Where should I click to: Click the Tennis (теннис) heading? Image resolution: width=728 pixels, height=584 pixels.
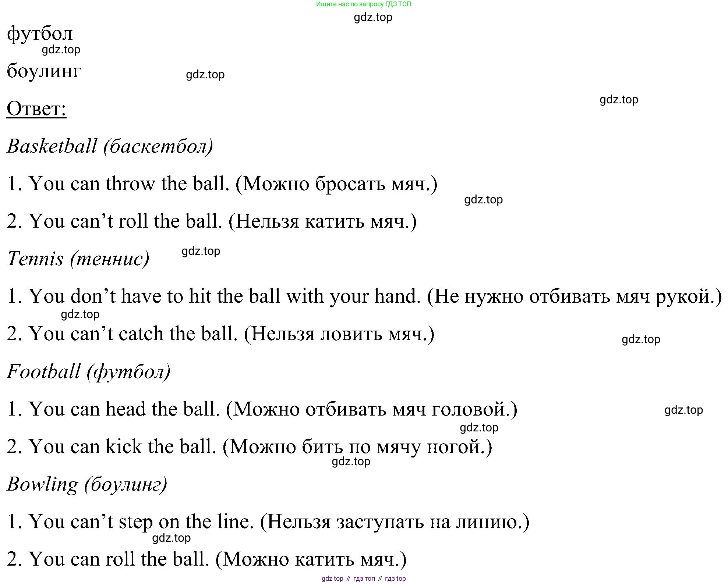click(78, 259)
